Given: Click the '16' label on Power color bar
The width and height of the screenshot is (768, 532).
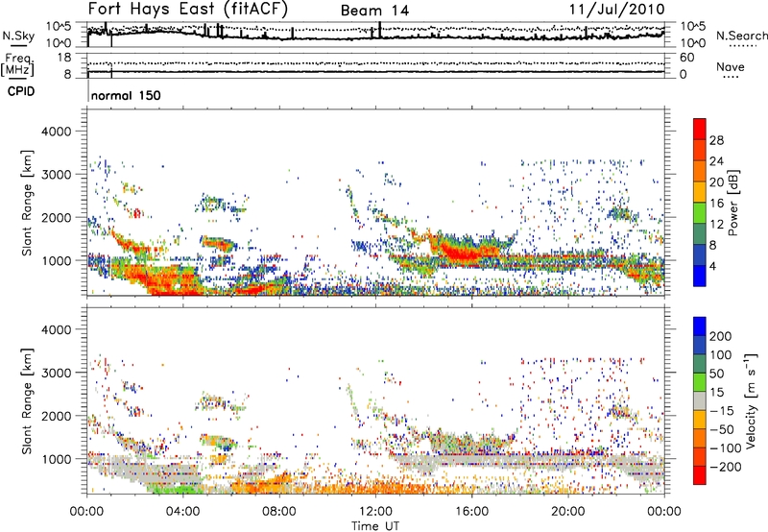Looking at the screenshot, I should [x=716, y=204].
